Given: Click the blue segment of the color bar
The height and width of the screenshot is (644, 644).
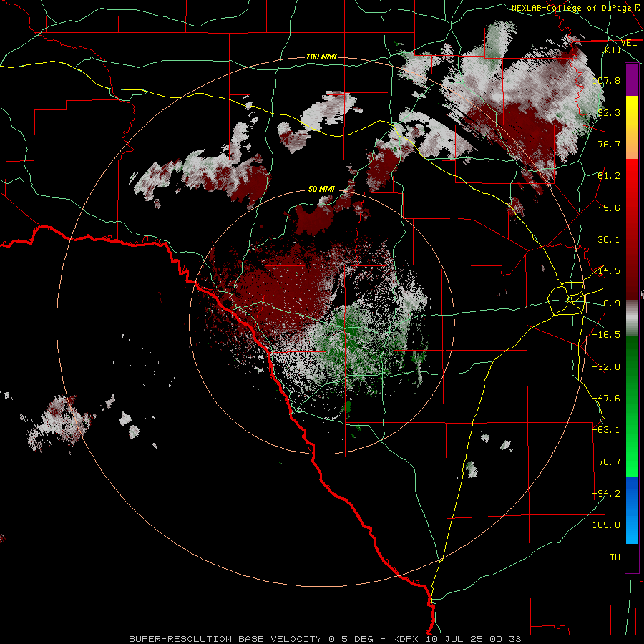Looking at the screenshot, I should point(632,509).
